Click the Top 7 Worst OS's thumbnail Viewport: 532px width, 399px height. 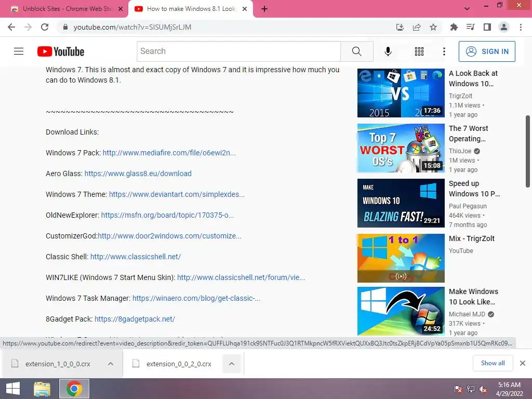[x=401, y=148]
